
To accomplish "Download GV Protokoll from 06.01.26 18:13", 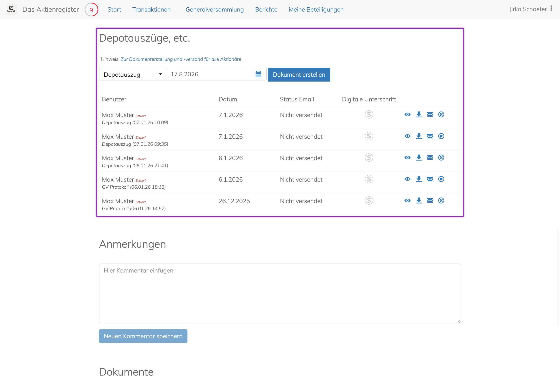I will (x=418, y=179).
